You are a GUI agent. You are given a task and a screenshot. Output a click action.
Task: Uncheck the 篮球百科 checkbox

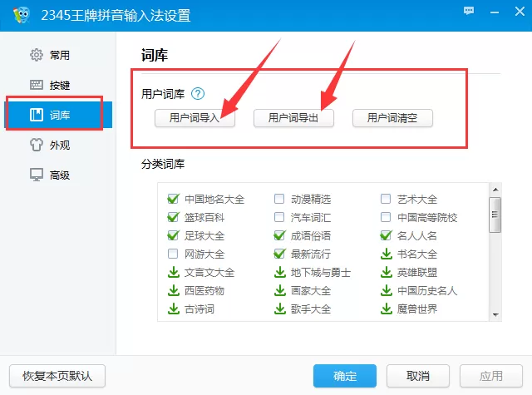tap(173, 217)
